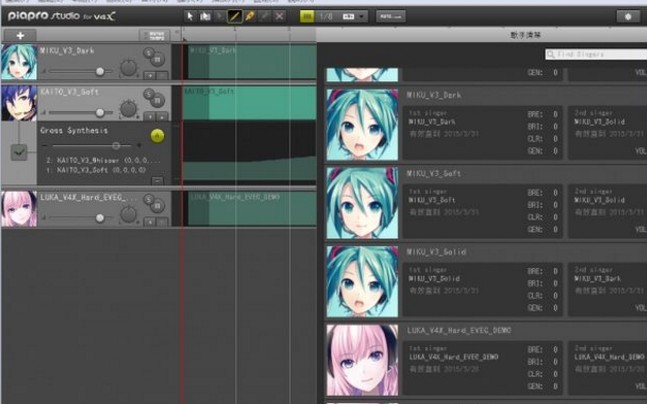The image size is (647, 404).
Task: Toggle the Cross Synthesis checkbox
Action: [19, 152]
